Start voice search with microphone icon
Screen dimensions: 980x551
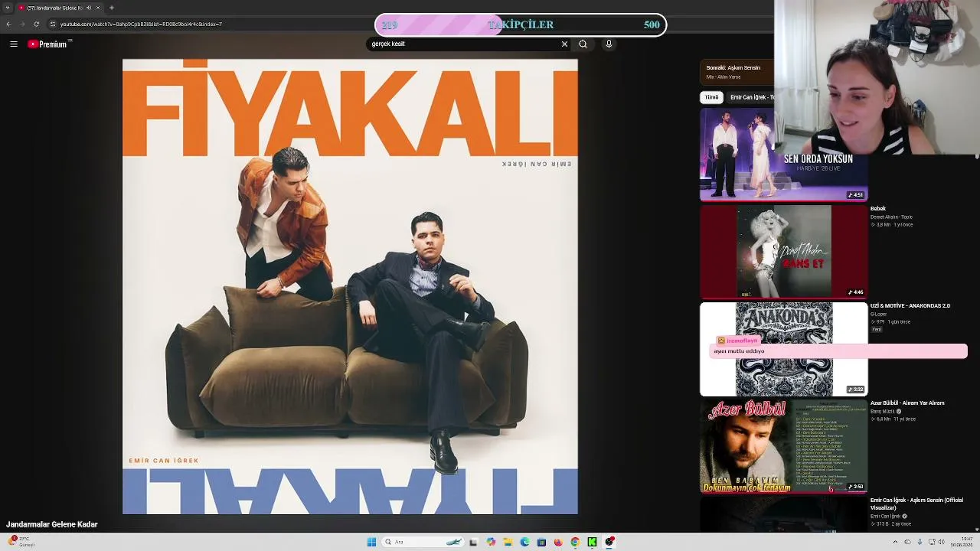(x=609, y=44)
